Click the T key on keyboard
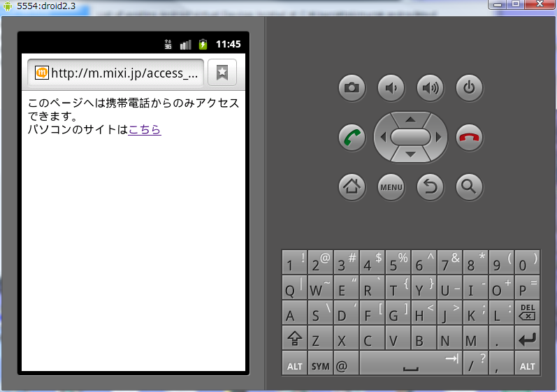 [x=398, y=287]
